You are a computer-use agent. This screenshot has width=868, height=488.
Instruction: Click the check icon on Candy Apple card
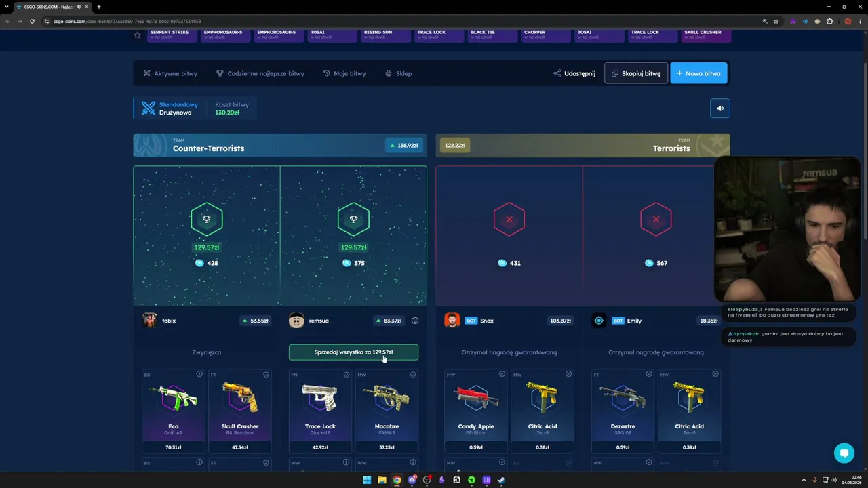pos(502,374)
